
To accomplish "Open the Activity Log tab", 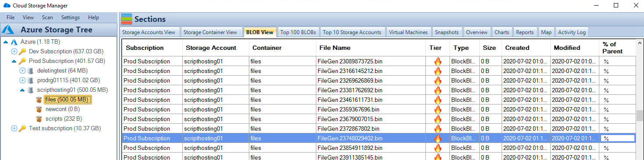I will [x=572, y=32].
